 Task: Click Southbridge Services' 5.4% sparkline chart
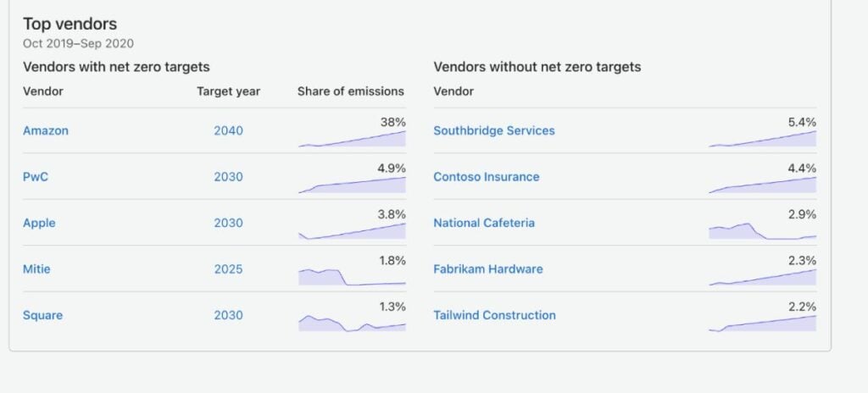[762, 138]
